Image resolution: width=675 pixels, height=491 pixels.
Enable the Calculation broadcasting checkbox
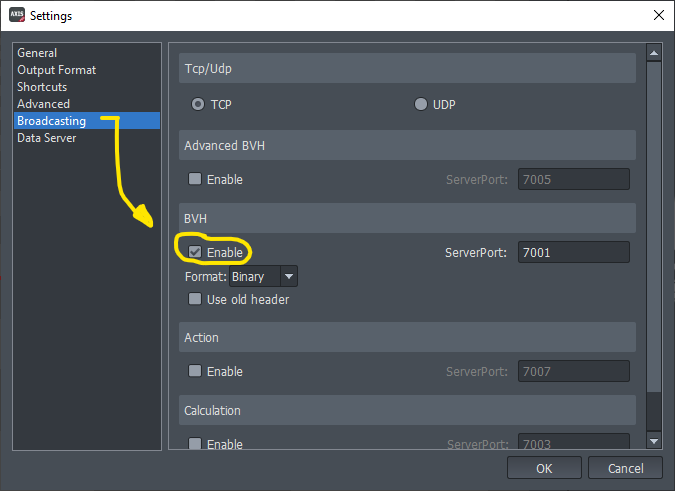coord(195,444)
